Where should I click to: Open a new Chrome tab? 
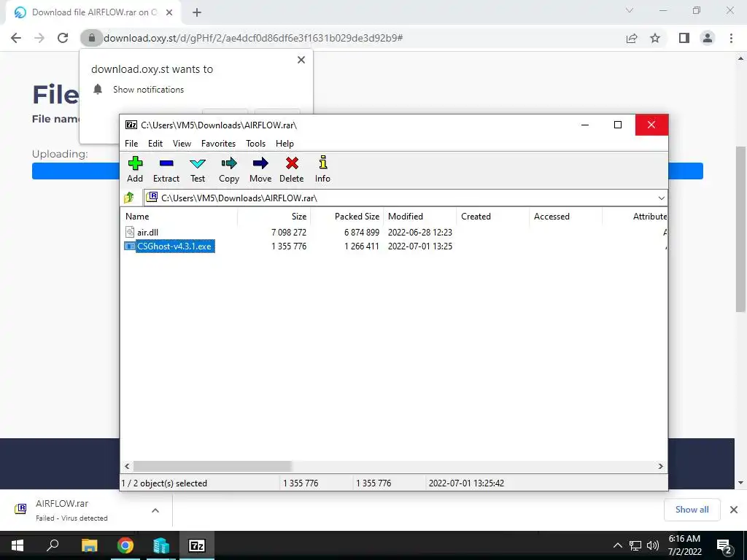coord(197,12)
